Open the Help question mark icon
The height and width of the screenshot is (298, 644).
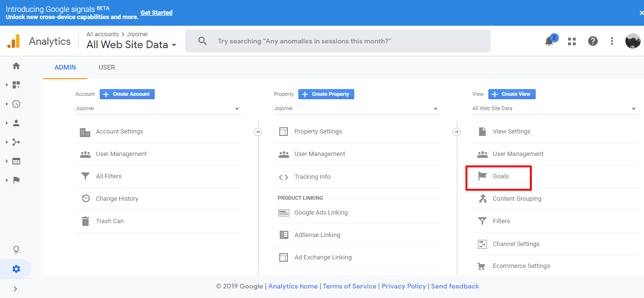pyautogui.click(x=593, y=41)
